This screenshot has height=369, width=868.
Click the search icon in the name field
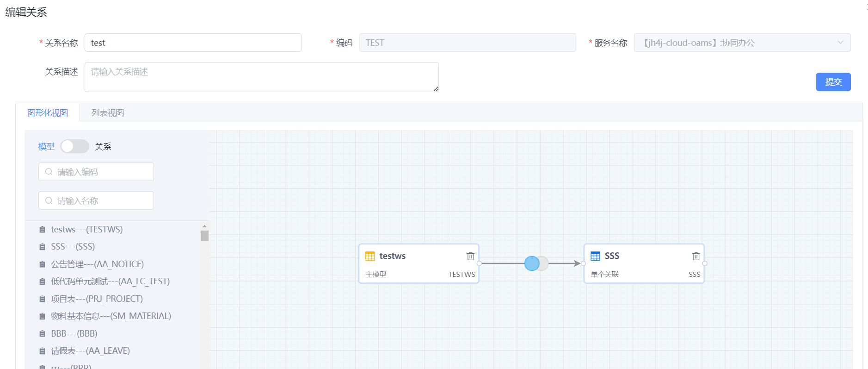49,200
